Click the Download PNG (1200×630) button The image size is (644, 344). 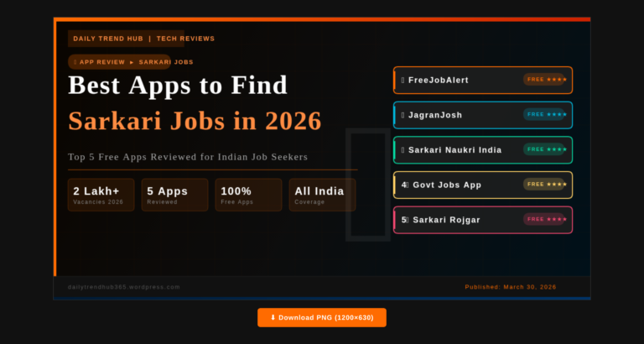click(x=322, y=318)
